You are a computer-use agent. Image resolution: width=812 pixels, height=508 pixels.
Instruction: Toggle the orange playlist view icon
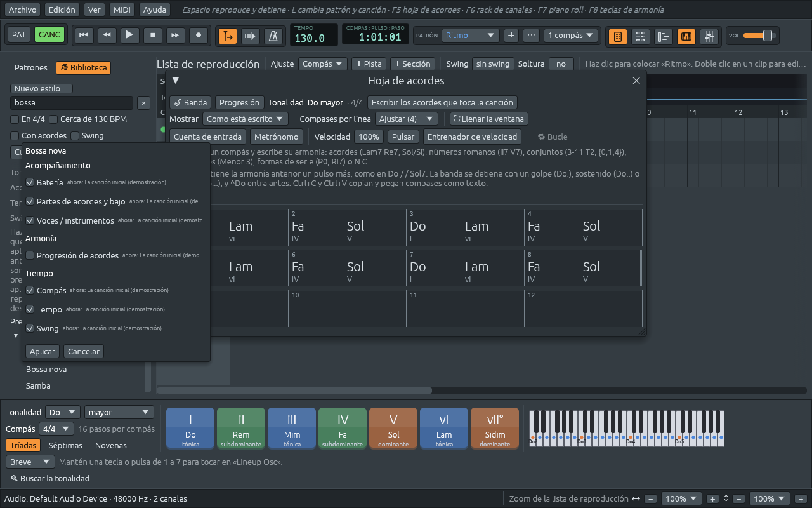tap(618, 36)
